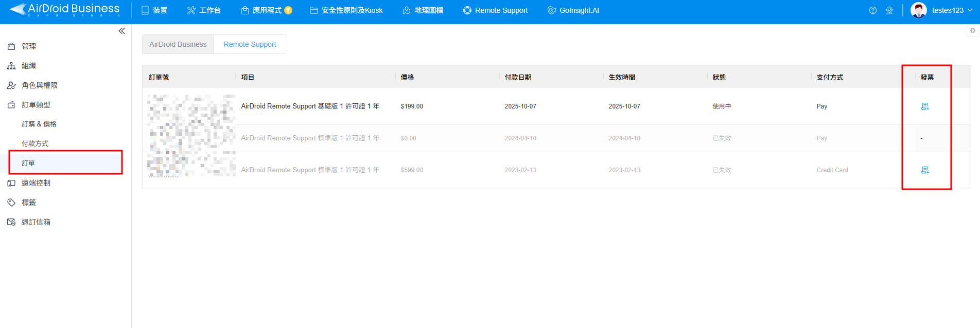Image resolution: width=980 pixels, height=328 pixels.
Task: Open the customer support headset icon
Action: coord(889,10)
